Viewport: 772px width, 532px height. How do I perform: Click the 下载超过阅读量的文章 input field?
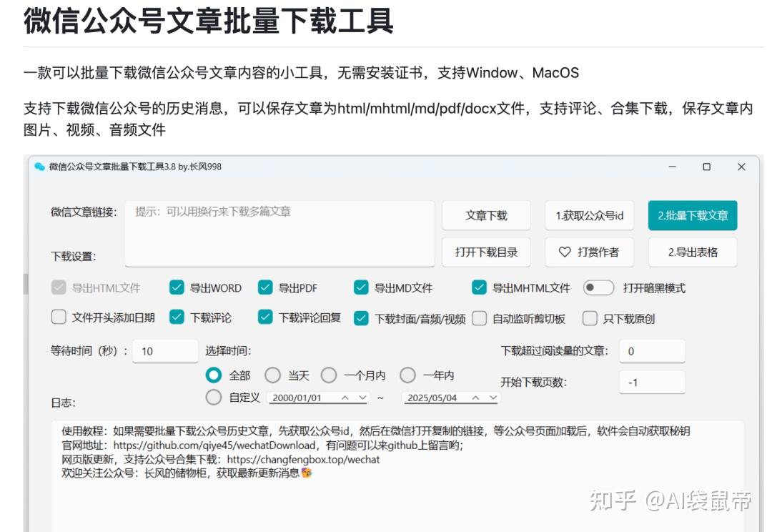pyautogui.click(x=652, y=351)
